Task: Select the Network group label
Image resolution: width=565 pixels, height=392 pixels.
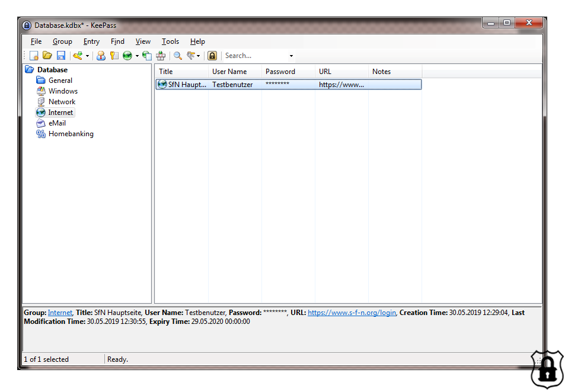Action: (x=62, y=102)
